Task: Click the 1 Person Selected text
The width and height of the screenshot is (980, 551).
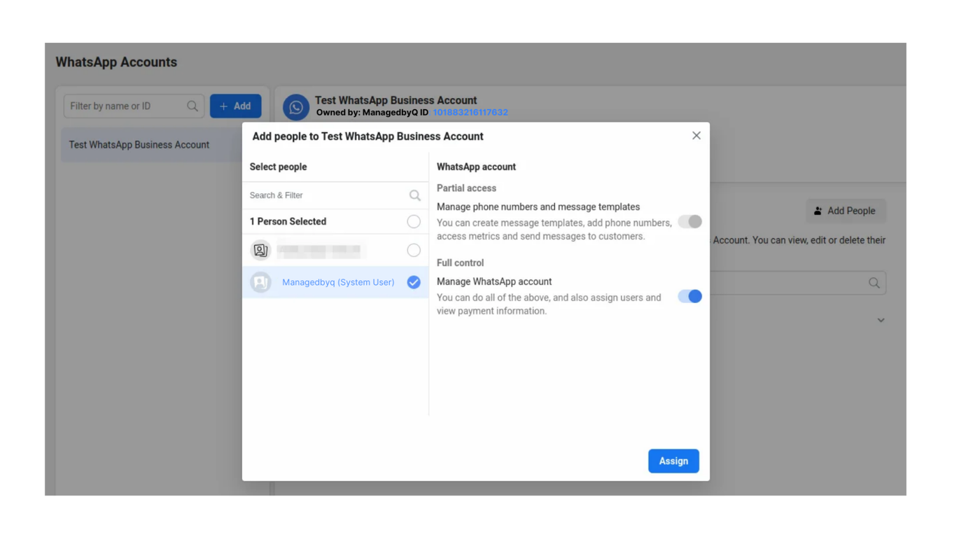Action: (x=288, y=221)
